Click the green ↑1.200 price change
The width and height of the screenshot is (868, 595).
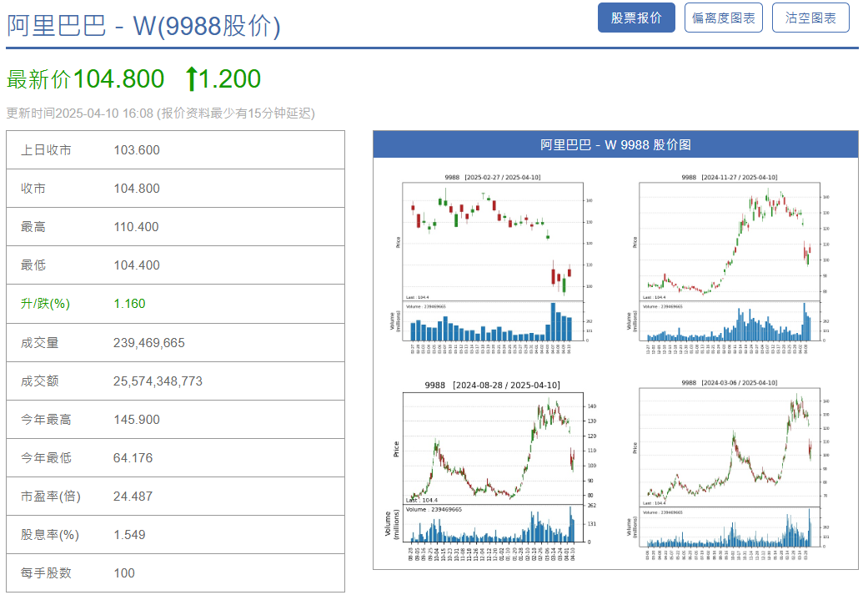pyautogui.click(x=223, y=79)
